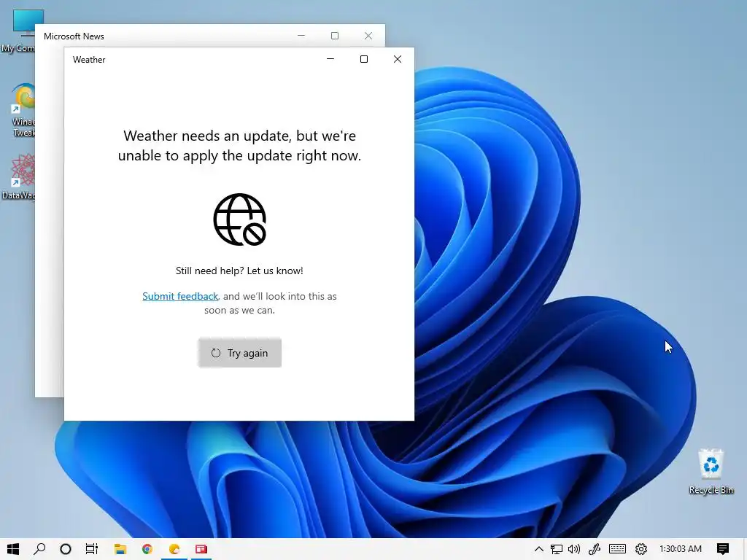Close the Weather window

coord(398,59)
